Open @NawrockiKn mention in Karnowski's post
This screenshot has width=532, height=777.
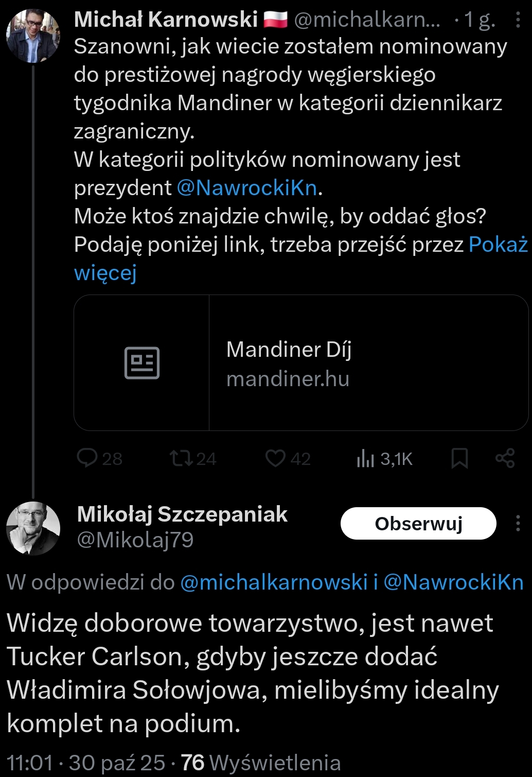[247, 188]
